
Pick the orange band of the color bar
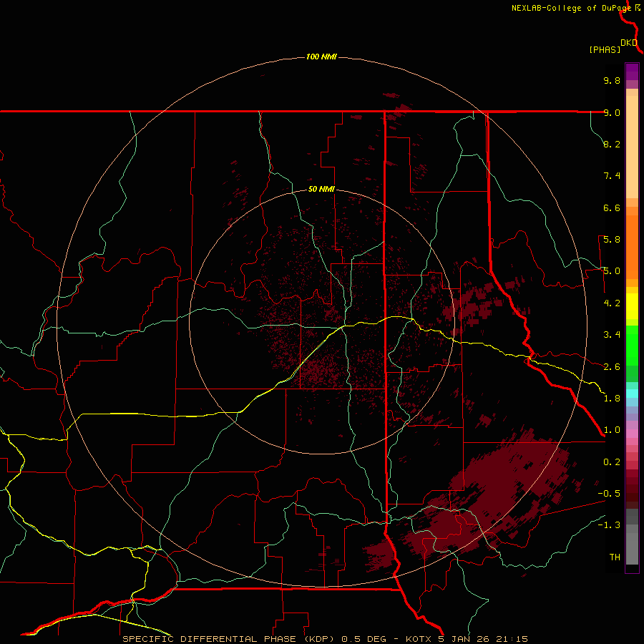(x=632, y=246)
